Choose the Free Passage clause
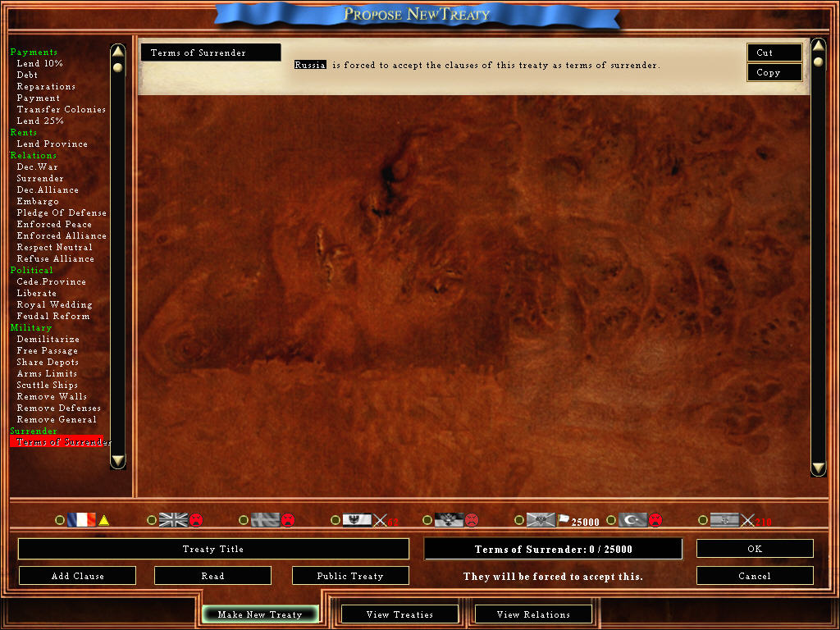This screenshot has height=630, width=840. coord(47,350)
